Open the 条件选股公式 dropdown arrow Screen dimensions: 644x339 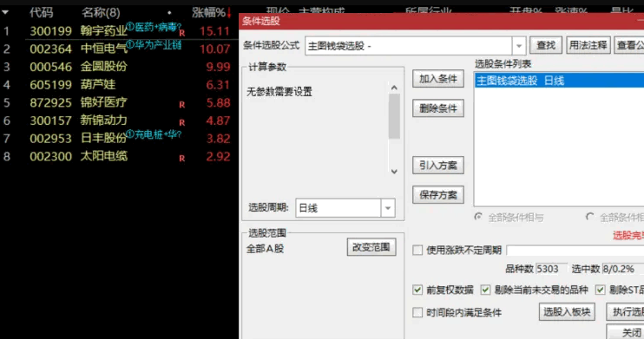519,46
